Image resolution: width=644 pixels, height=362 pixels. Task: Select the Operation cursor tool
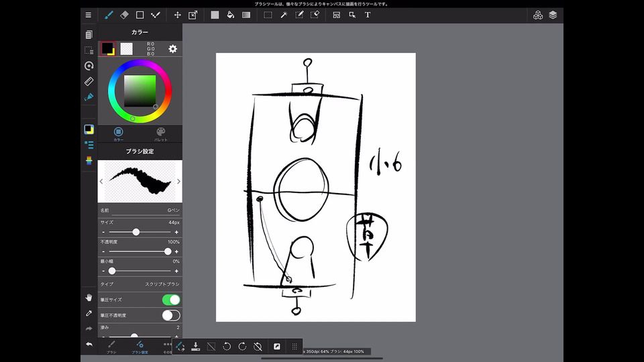click(x=352, y=15)
